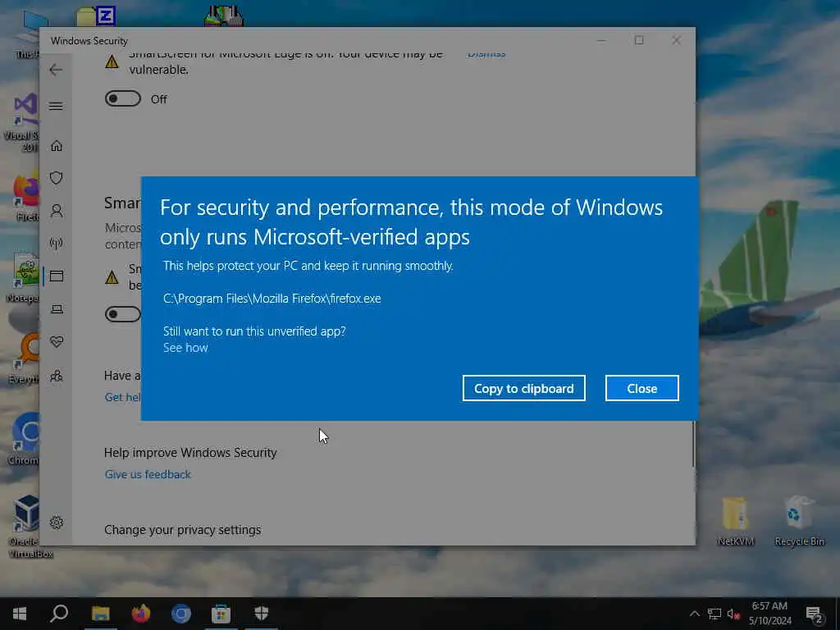Launch Firefox from the taskbar
This screenshot has width=840, height=630.
coord(141,614)
